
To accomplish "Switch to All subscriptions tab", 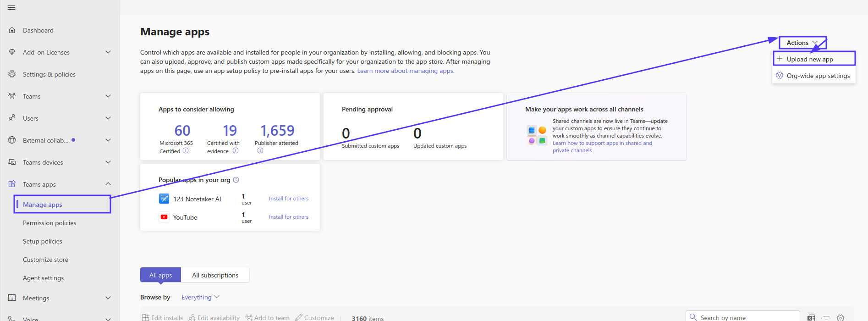I will tap(215, 275).
